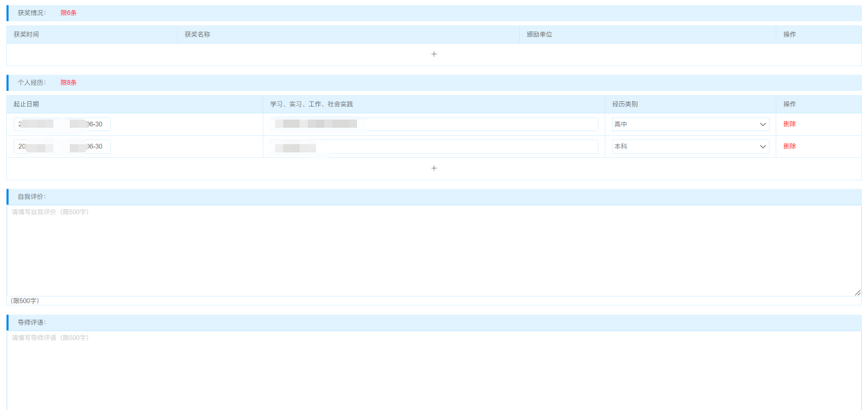
Task: Click the 获奖情况 section title
Action: point(31,13)
